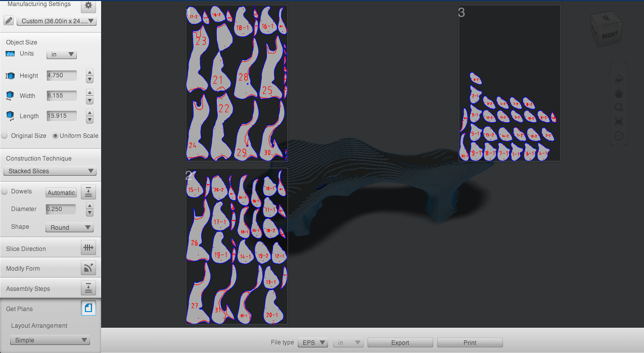
Task: Click the pencil edit material icon
Action: click(9, 21)
